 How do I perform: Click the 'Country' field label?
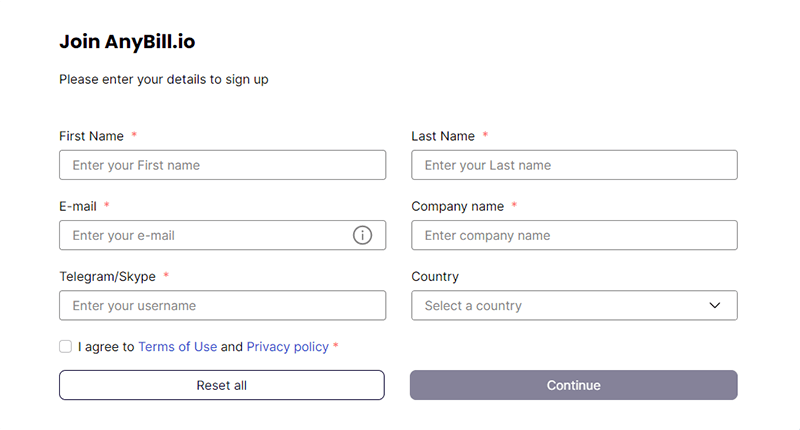pos(435,276)
